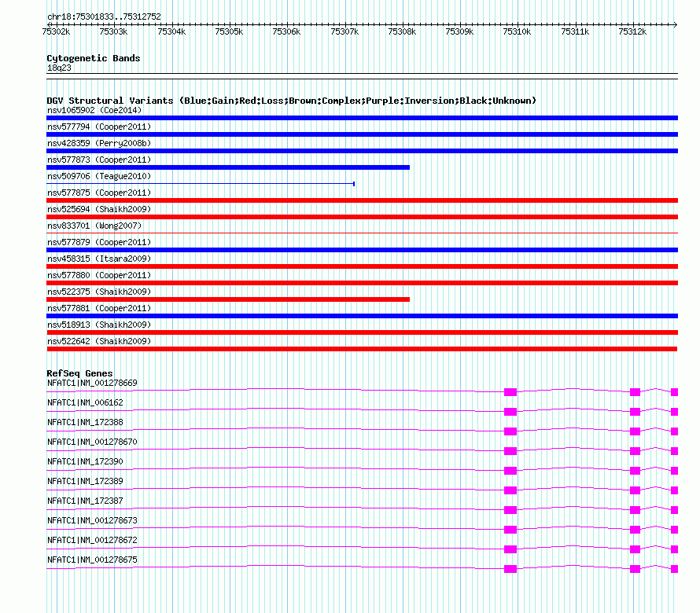Click the 75308k ruler label
700x613 pixels.
click(x=402, y=31)
